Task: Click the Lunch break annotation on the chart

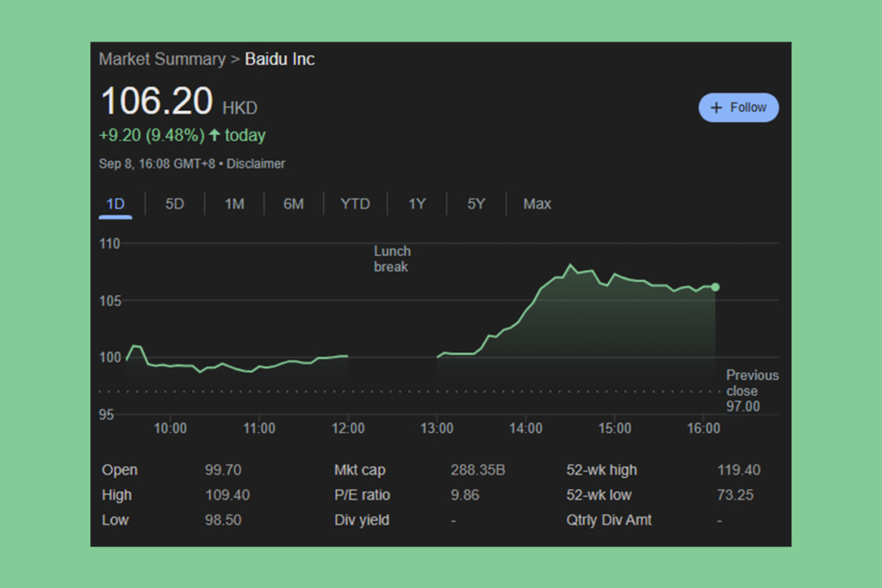Action: [392, 259]
